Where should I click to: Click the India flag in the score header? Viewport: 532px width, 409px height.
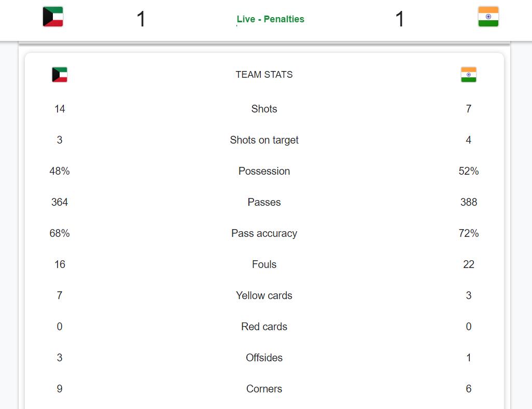coord(488,17)
